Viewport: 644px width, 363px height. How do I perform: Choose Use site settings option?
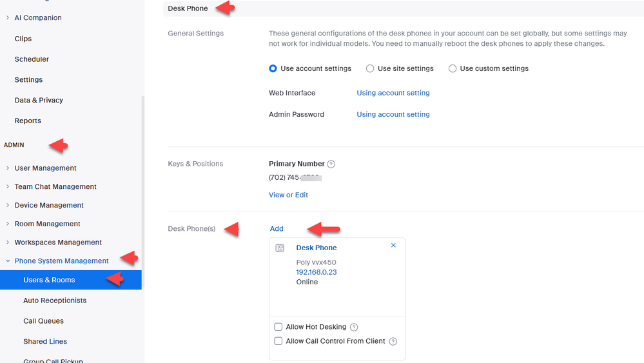tap(370, 68)
